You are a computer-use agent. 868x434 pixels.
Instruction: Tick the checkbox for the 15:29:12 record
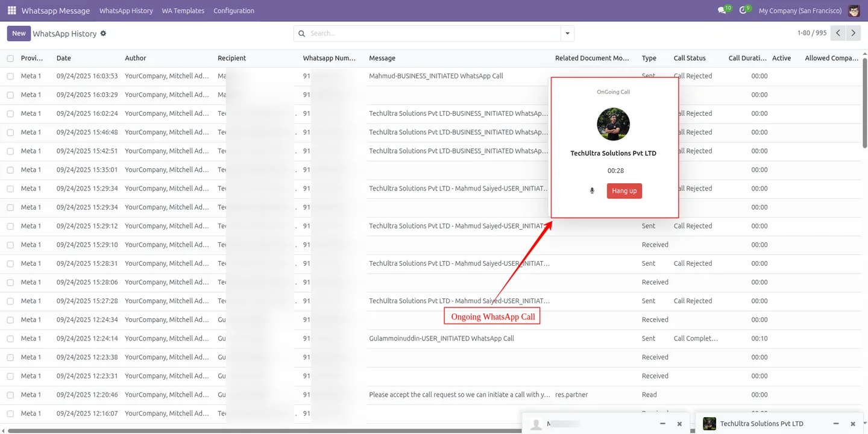point(10,226)
